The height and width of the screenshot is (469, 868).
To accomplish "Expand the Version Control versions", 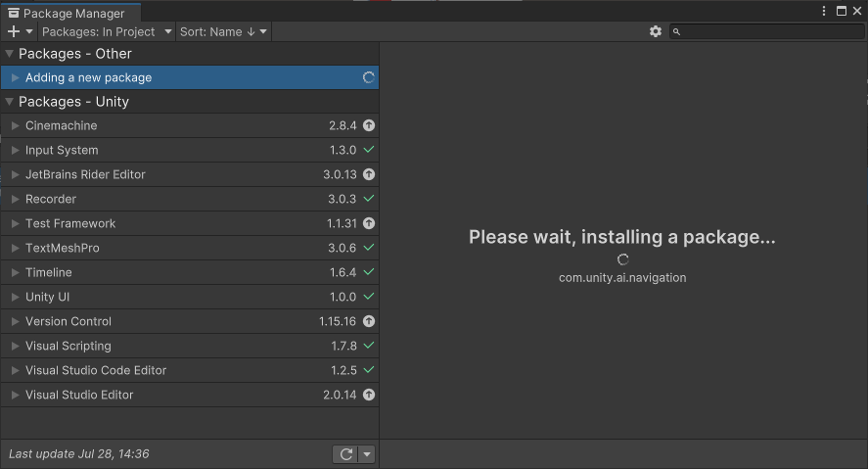I will point(16,321).
